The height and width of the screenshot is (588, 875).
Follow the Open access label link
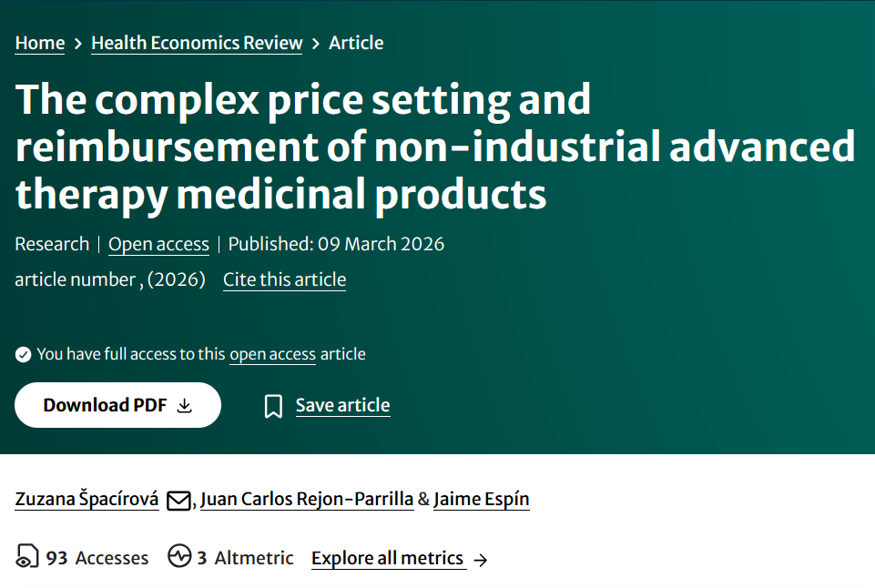click(x=158, y=244)
